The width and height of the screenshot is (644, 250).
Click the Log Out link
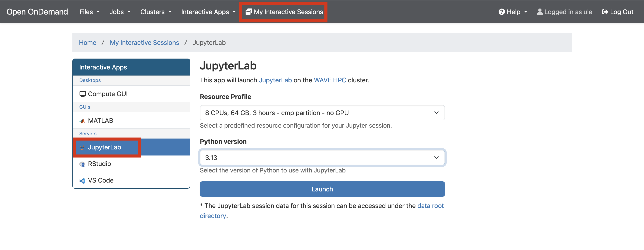(x=617, y=12)
